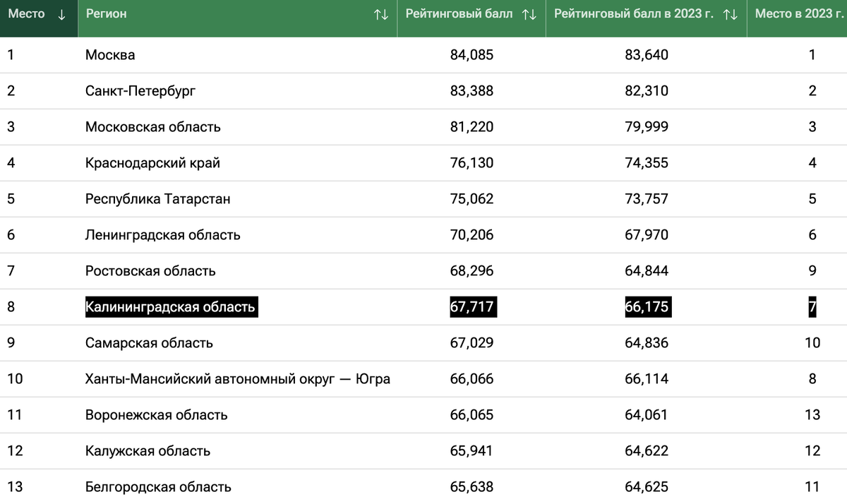Viewport: 847px width, 504px height.
Task: Click 2023 place 11 in Белгородская область row
Action: pos(812,487)
